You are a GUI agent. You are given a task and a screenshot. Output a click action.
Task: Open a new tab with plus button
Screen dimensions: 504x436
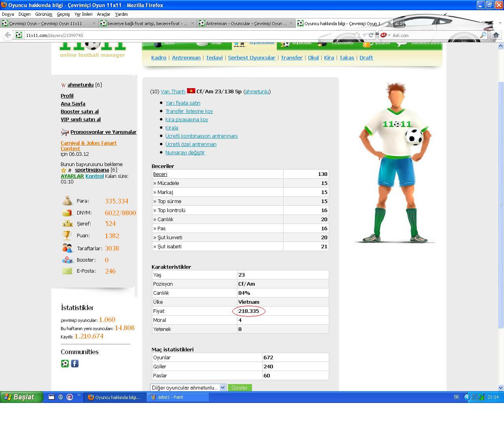click(x=399, y=23)
